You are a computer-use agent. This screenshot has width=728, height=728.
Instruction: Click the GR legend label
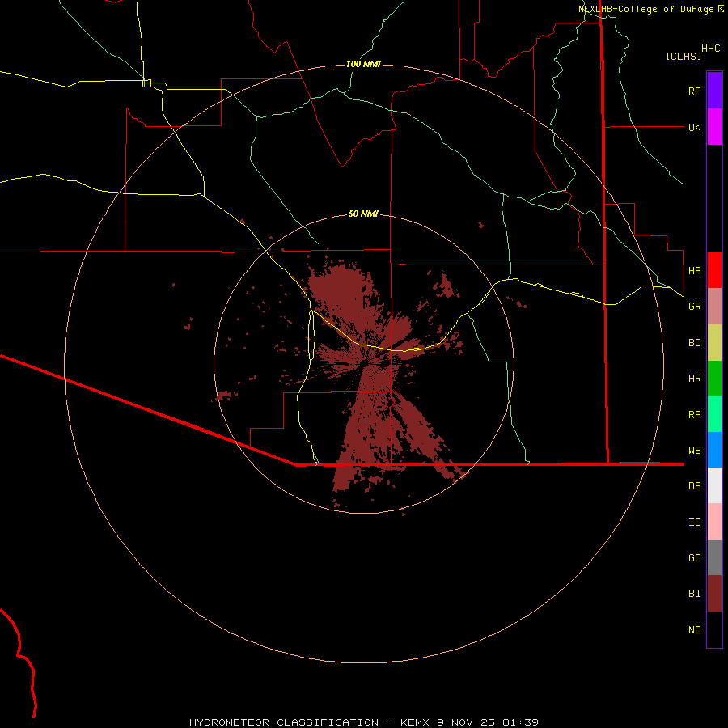(694, 307)
